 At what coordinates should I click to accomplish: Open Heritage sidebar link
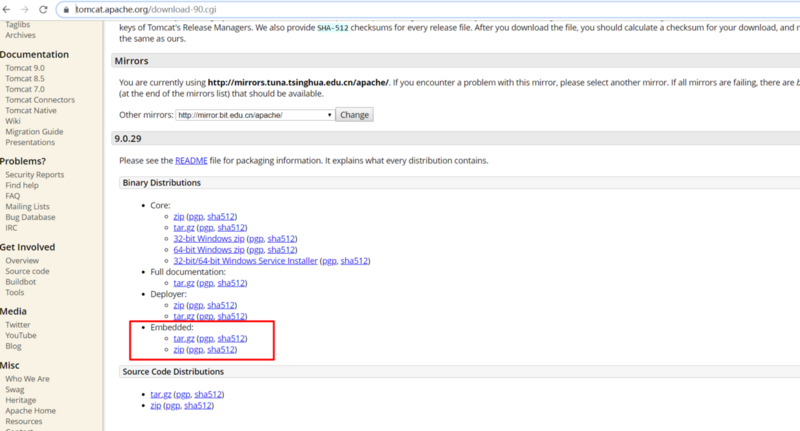coord(21,400)
